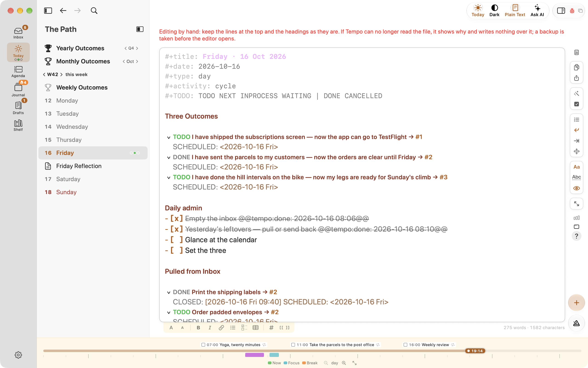The height and width of the screenshot is (368, 588).
Task: Jump to Today in the top toolbar
Action: point(478,11)
